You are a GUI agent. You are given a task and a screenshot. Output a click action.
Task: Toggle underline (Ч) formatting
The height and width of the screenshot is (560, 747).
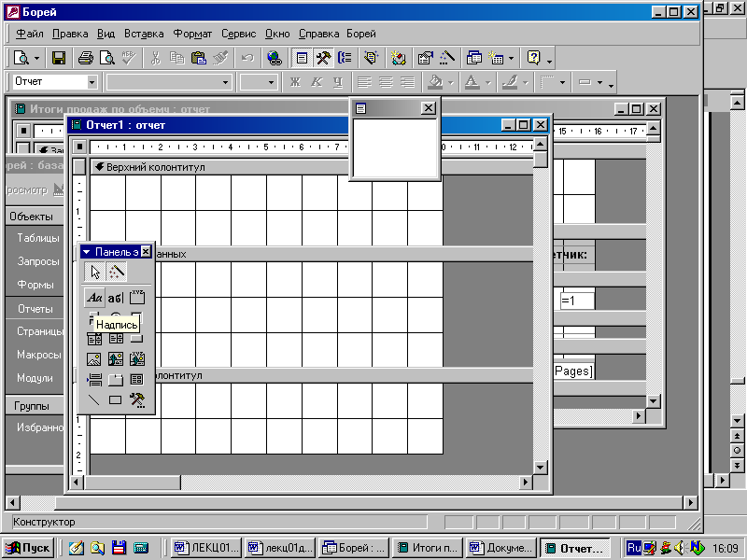338,82
